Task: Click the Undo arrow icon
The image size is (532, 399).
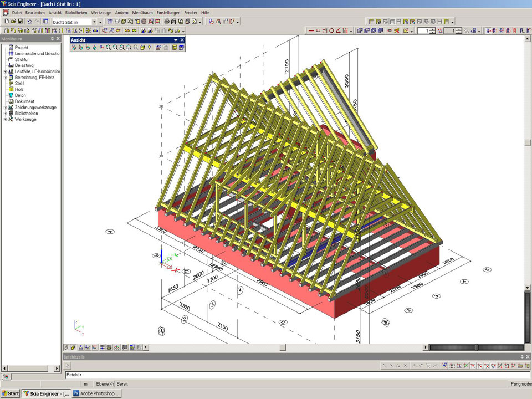Action: [x=29, y=22]
